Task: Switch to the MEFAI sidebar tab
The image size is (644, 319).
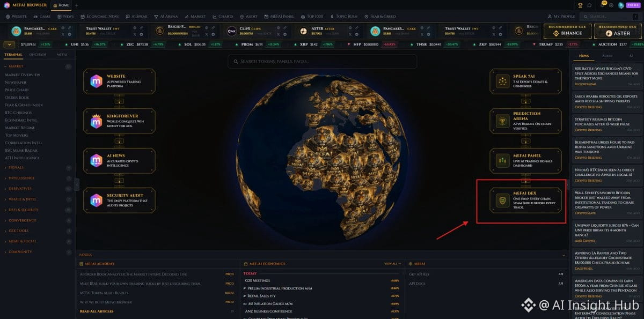Action: point(62,55)
